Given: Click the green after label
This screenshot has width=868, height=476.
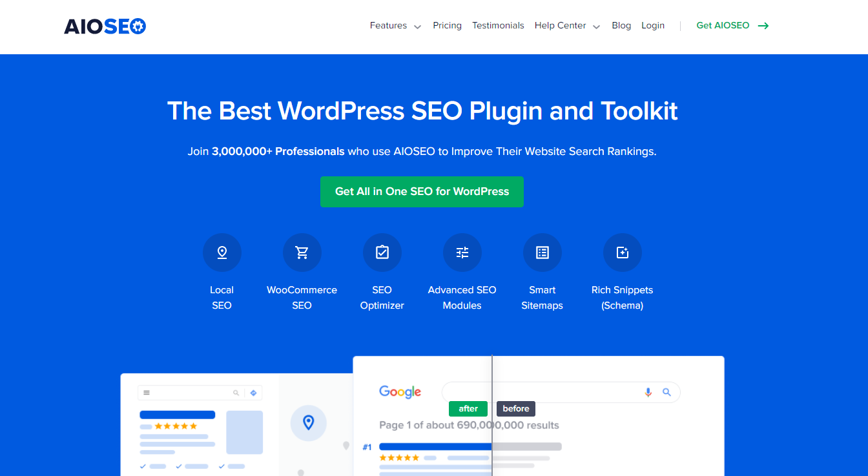Looking at the screenshot, I should pyautogui.click(x=468, y=409).
